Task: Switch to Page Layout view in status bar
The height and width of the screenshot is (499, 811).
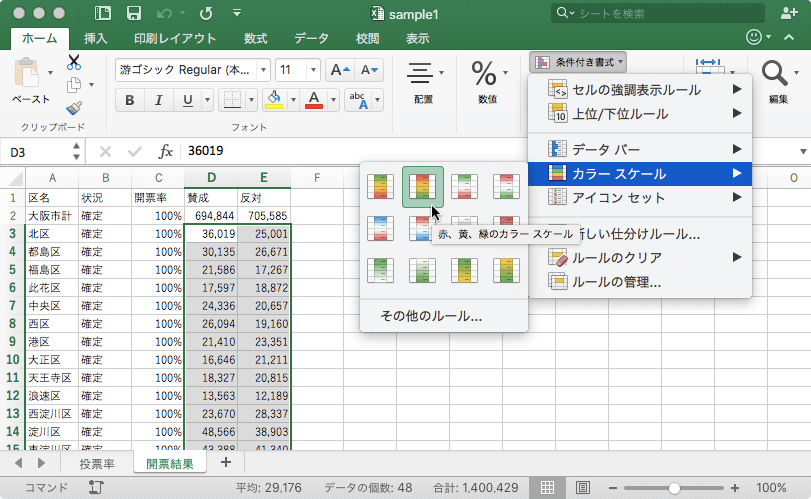Action: [582, 488]
